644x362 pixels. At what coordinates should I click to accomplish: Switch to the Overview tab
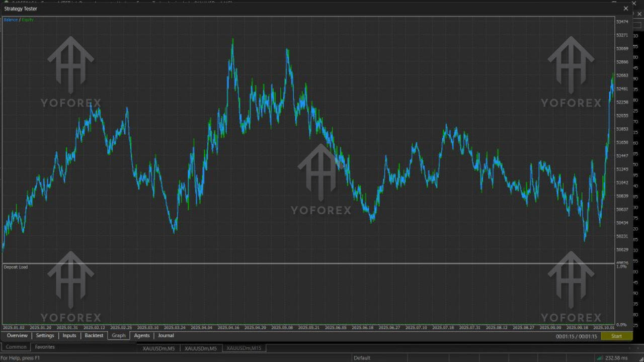[17, 335]
